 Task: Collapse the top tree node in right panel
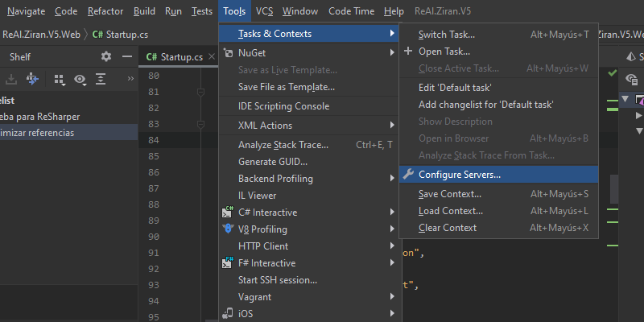[625, 99]
